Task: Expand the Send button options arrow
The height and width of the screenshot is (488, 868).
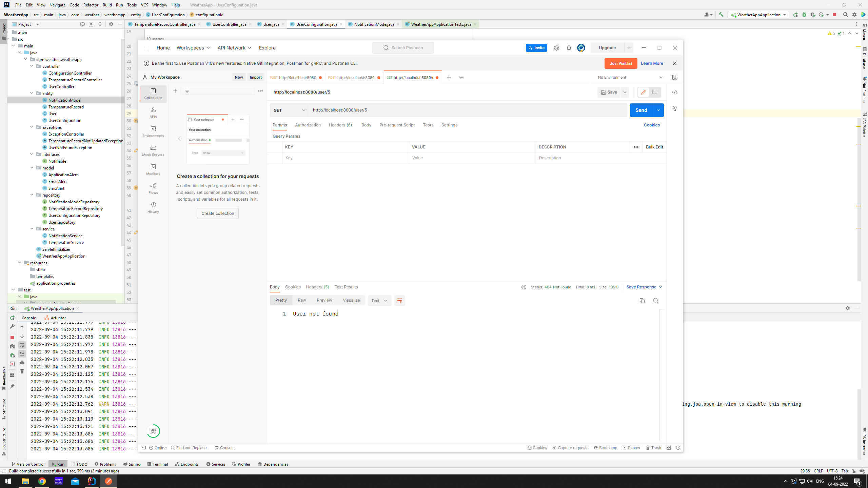Action: click(x=658, y=110)
